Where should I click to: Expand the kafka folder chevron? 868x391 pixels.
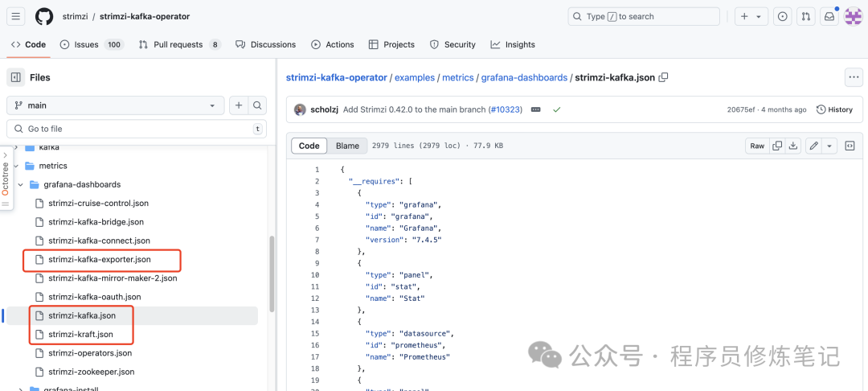(x=16, y=148)
